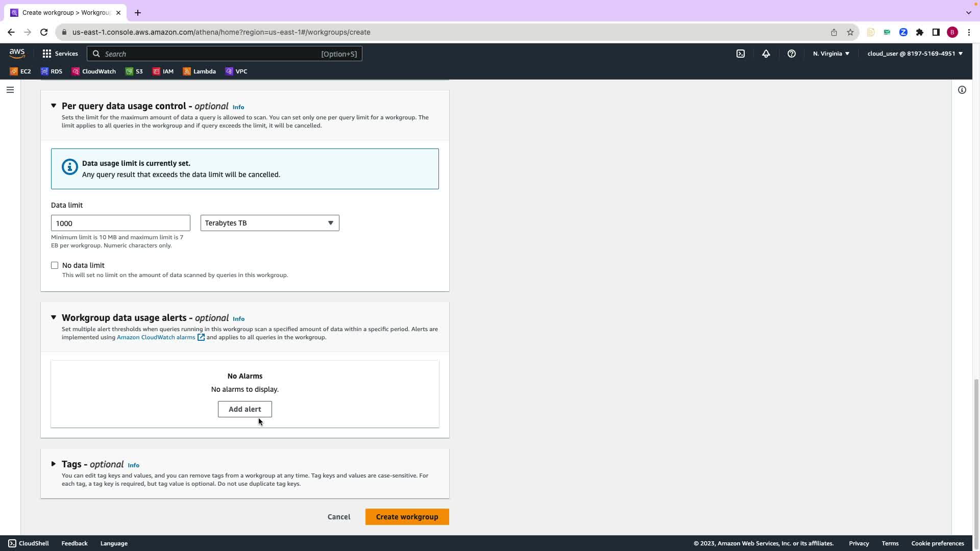Open the N. Virginia region menu

click(x=831, y=54)
